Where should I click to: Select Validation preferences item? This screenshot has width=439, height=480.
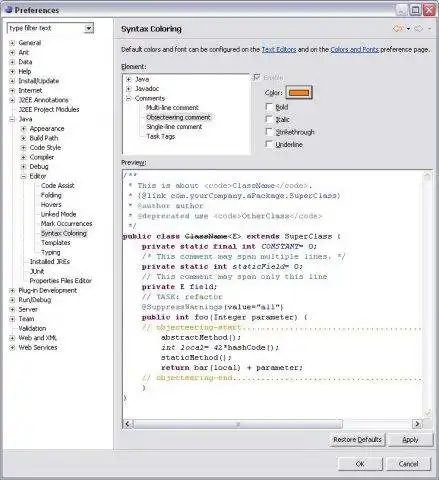32,328
